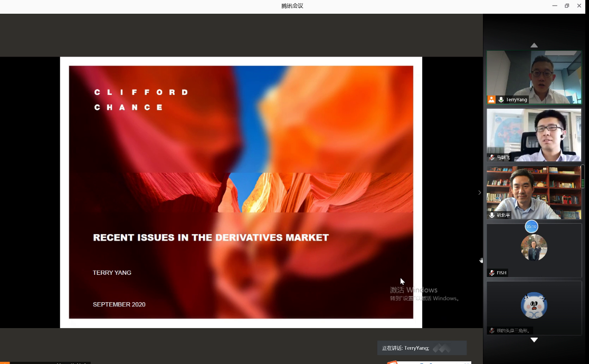Click the cartoon bear avatar
This screenshot has height=364, width=589.
coord(534,305)
